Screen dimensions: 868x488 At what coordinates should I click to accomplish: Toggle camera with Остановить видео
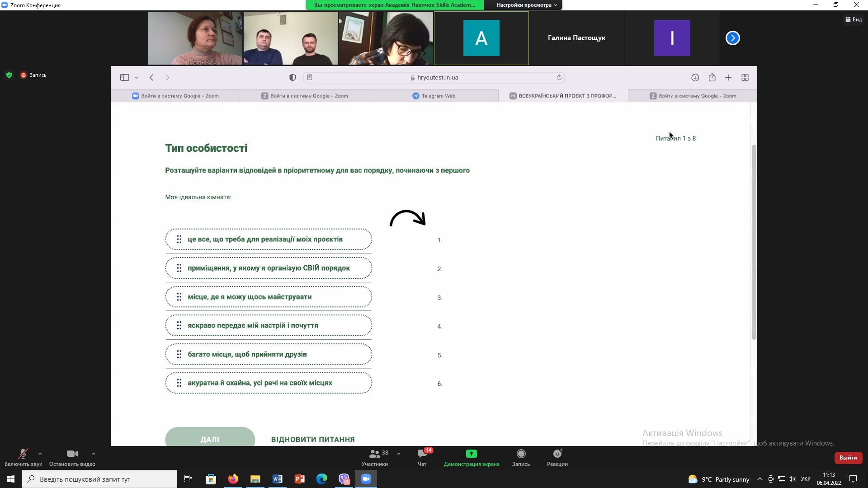72,454
